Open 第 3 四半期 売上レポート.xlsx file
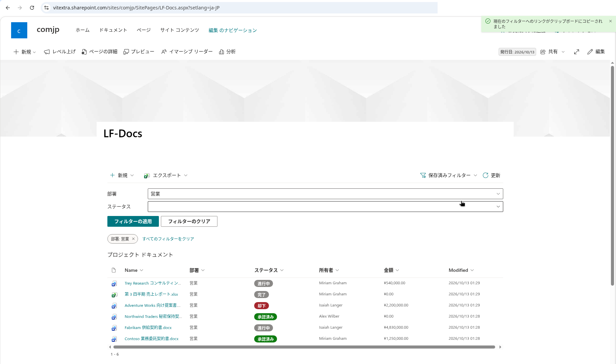This screenshot has height=364, width=616. point(151,294)
